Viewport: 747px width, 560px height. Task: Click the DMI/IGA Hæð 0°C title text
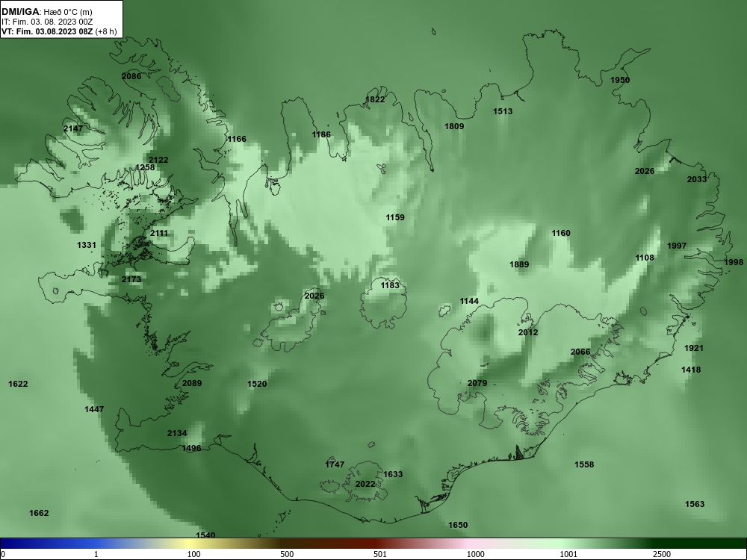click(46, 12)
